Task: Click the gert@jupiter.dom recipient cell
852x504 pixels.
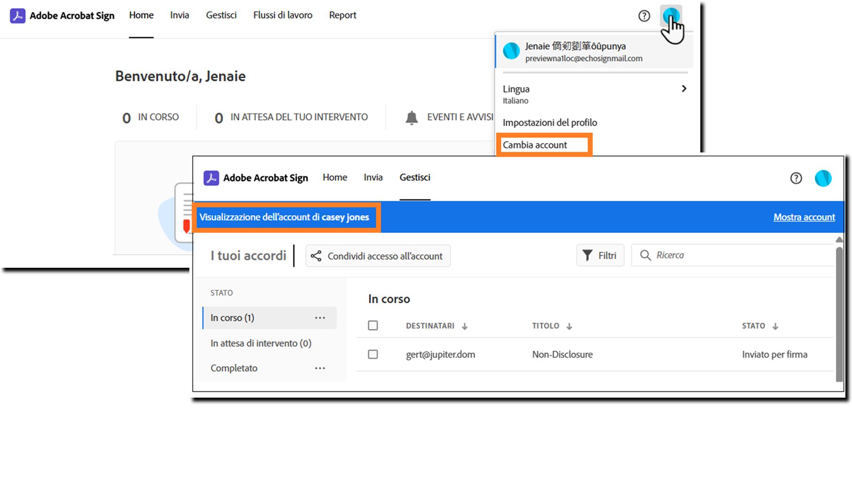Action: tap(440, 354)
